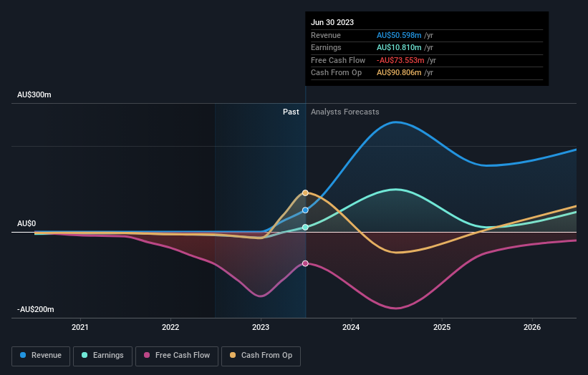The height and width of the screenshot is (375, 588).
Task: Click the 'Free Cash Flow' row label in tooltip
Action: click(x=338, y=60)
